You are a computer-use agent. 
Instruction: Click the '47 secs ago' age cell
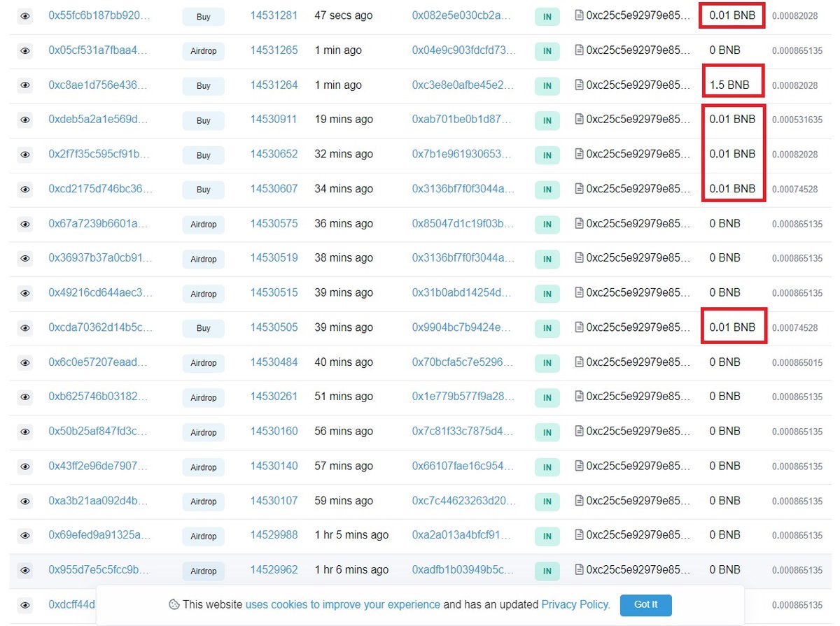(344, 15)
